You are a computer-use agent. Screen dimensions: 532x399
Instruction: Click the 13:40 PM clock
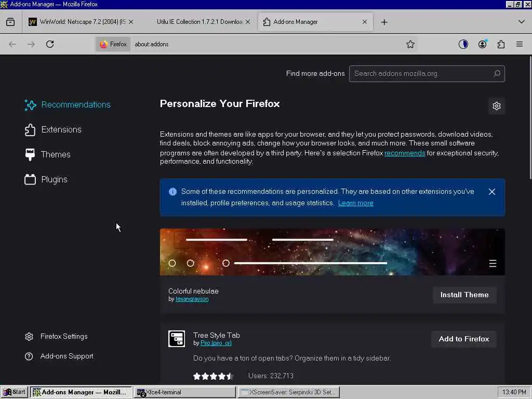514,392
